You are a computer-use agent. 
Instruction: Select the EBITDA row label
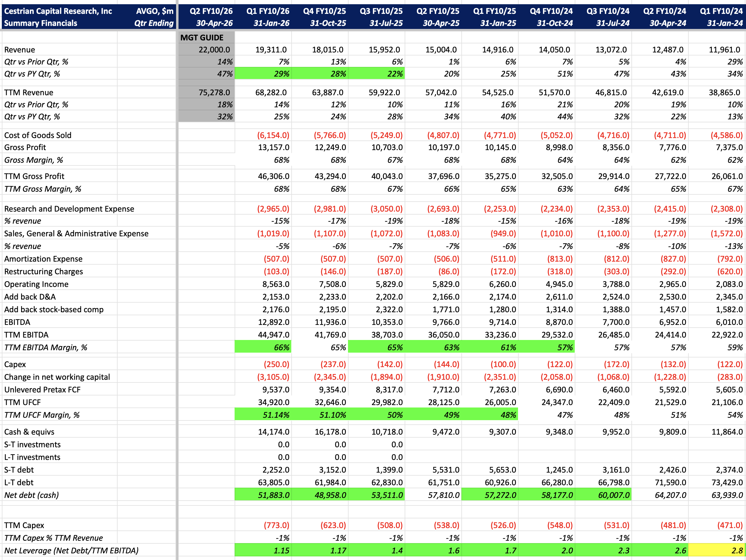coord(17,322)
